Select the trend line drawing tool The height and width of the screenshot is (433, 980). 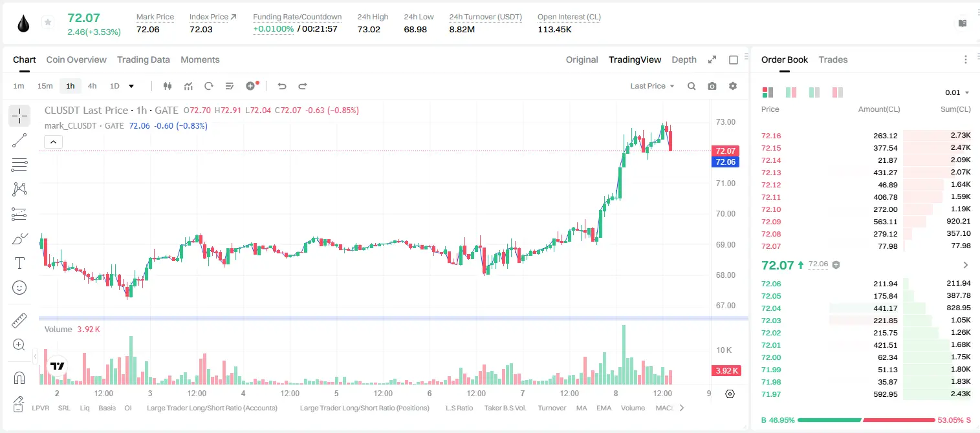pos(19,140)
